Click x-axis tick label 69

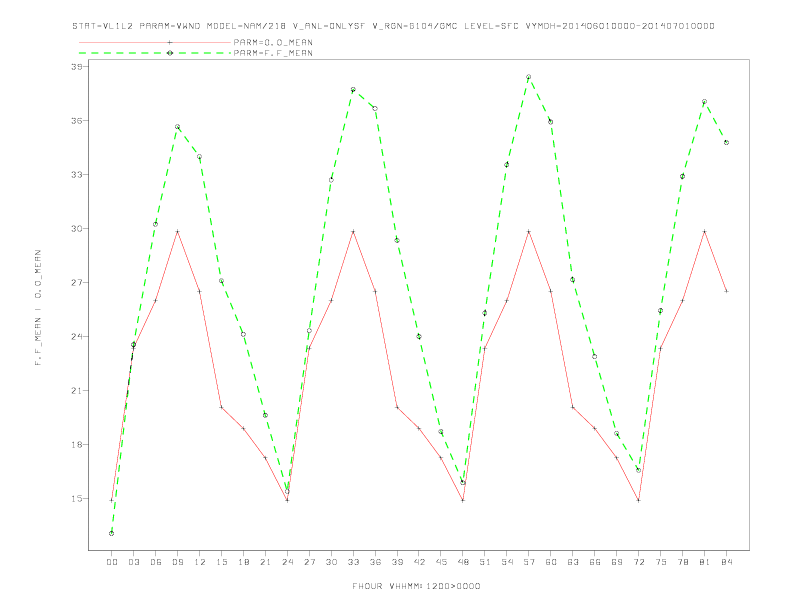point(617,562)
